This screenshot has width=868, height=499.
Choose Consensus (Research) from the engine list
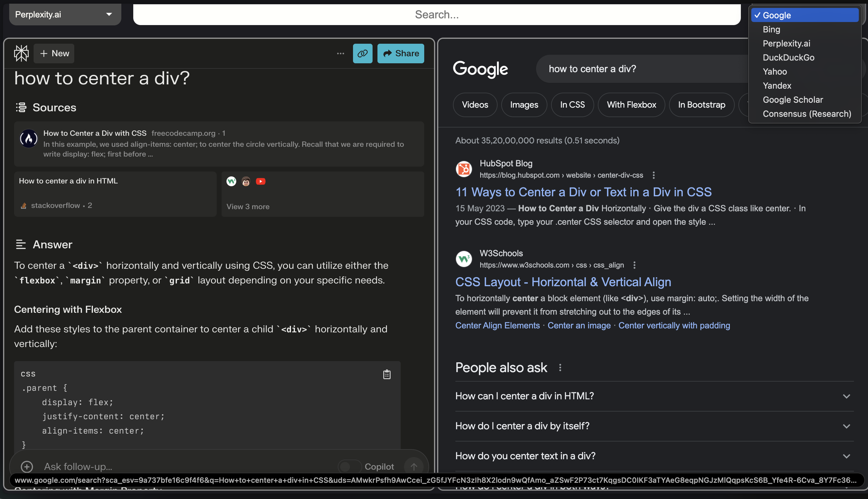pos(805,114)
